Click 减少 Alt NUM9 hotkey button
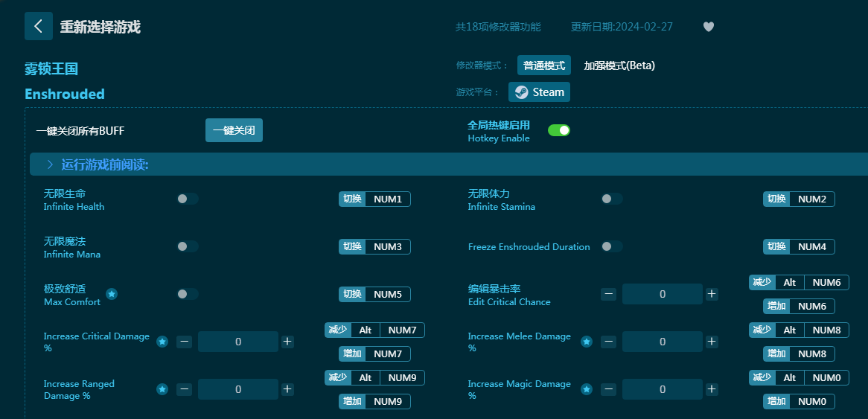 374,377
